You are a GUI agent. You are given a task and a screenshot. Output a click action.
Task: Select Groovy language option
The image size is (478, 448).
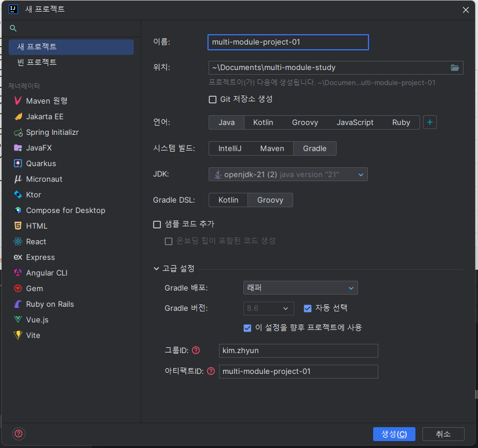point(305,123)
